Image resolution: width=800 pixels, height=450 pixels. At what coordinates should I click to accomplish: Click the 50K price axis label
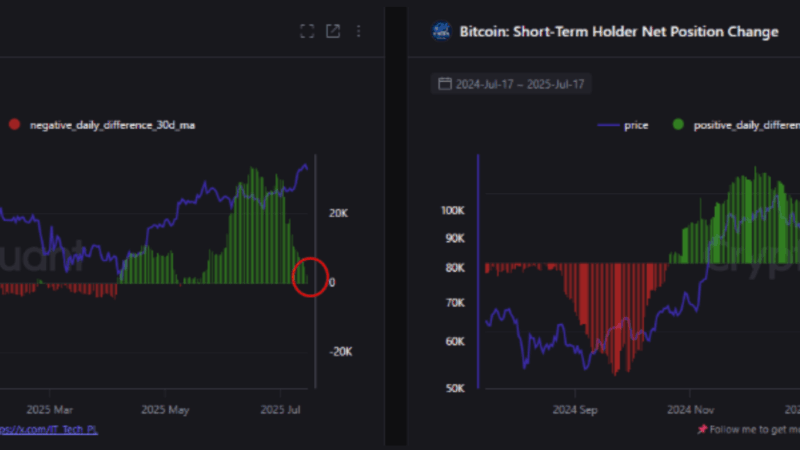(x=455, y=388)
